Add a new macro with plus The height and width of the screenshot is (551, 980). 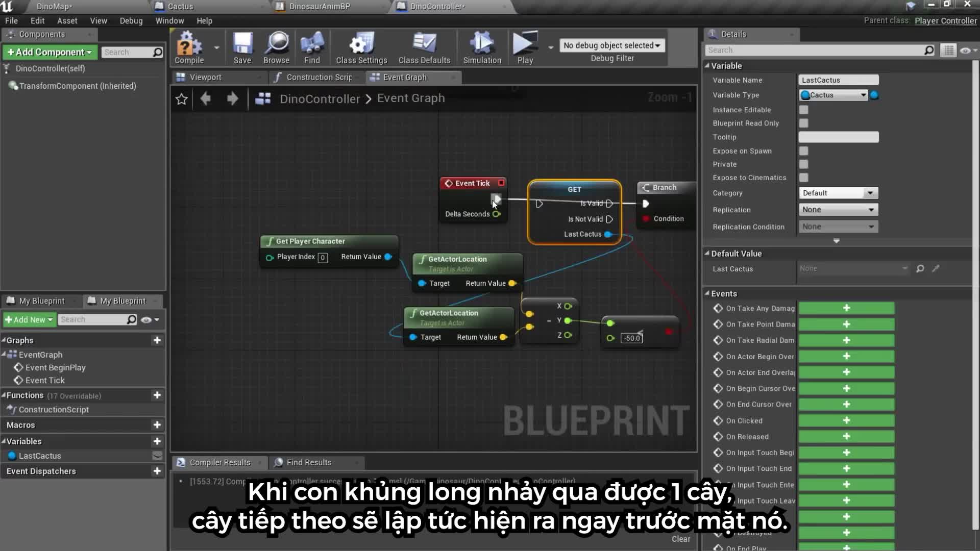pyautogui.click(x=157, y=425)
